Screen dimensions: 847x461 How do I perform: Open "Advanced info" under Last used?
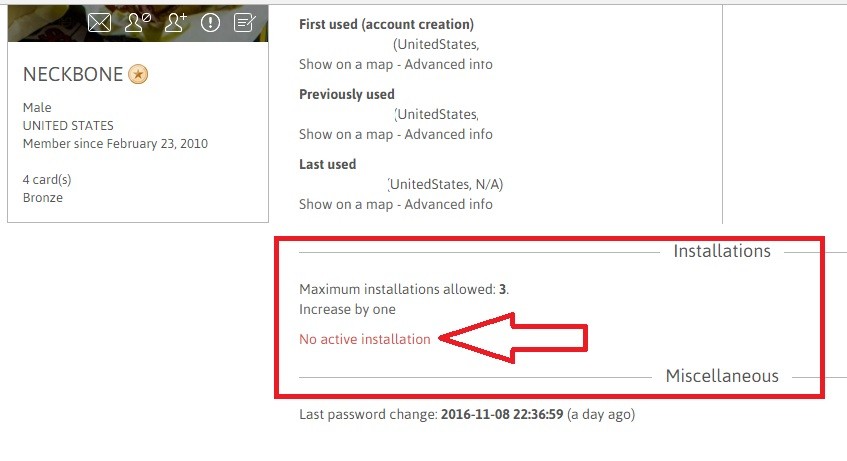click(x=448, y=204)
